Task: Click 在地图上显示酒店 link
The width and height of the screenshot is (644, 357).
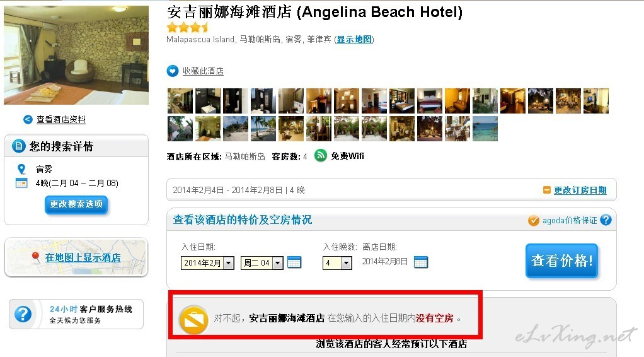Action: click(83, 257)
